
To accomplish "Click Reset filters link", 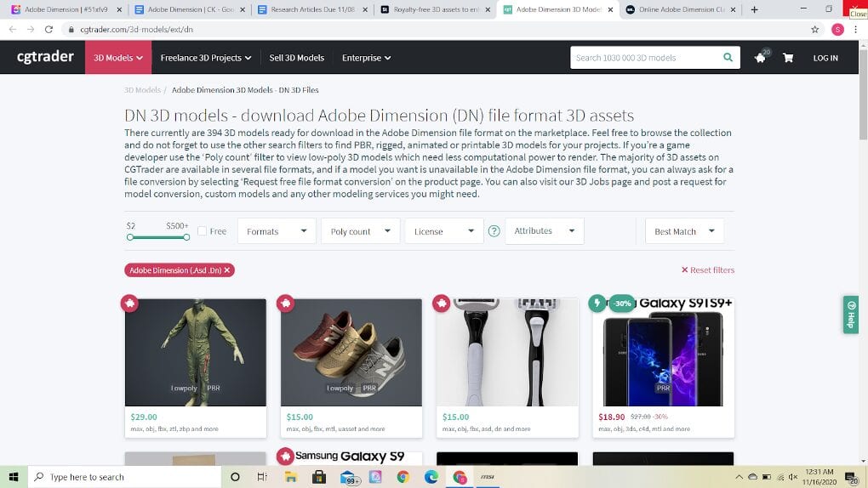I will pyautogui.click(x=708, y=270).
